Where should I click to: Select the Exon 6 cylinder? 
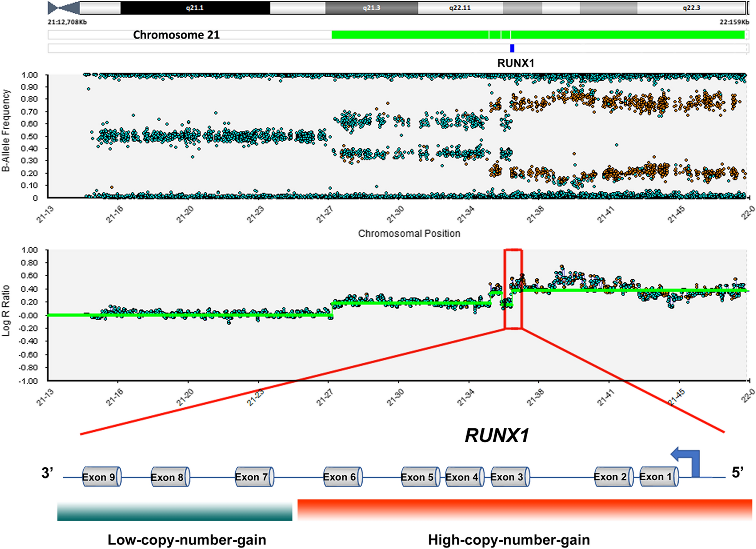pos(343,477)
